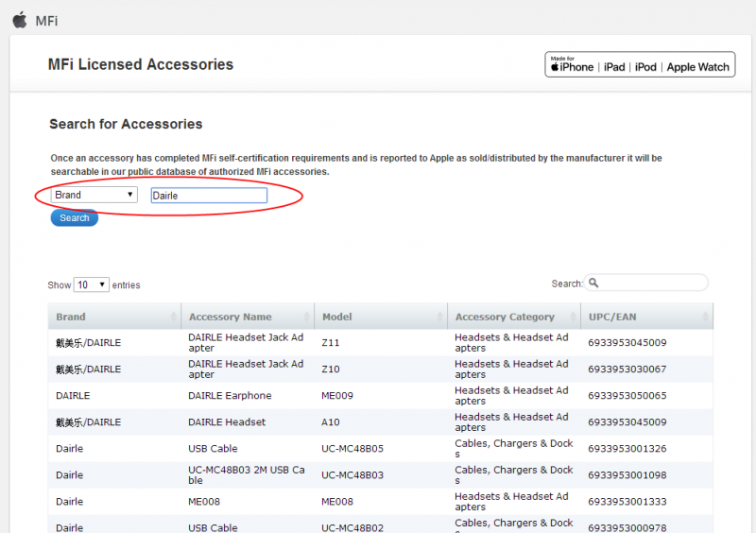Expand the Show entries count dropdown
The width and height of the screenshot is (756, 533).
click(91, 284)
